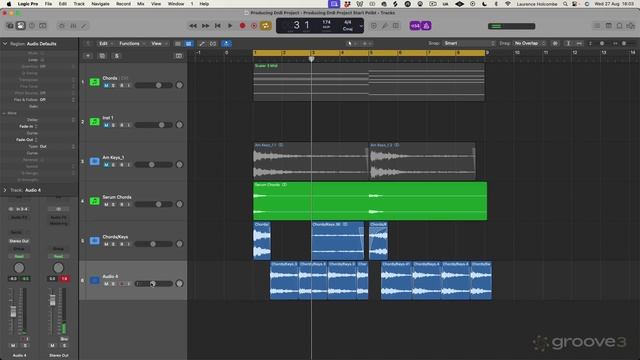Viewport: 640px width, 360px height.
Task: Toggle the yellow Cycle button
Action: coord(266,26)
